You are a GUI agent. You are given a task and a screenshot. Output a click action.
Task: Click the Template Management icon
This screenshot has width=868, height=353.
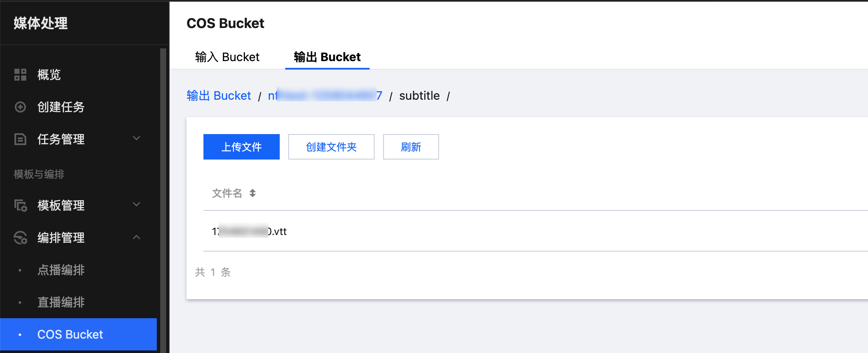[x=20, y=205]
